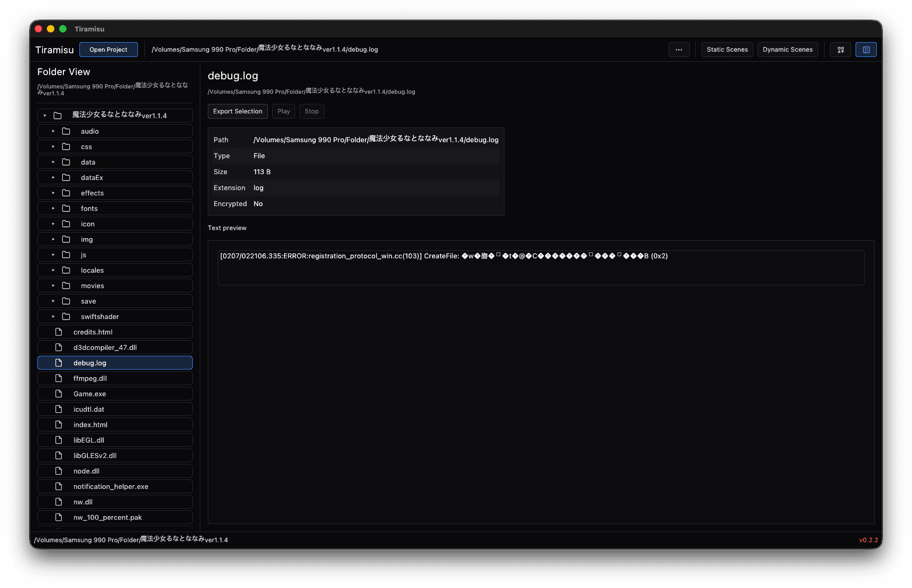Click the libEGL.dll file icon
912x588 pixels.
(x=59, y=440)
